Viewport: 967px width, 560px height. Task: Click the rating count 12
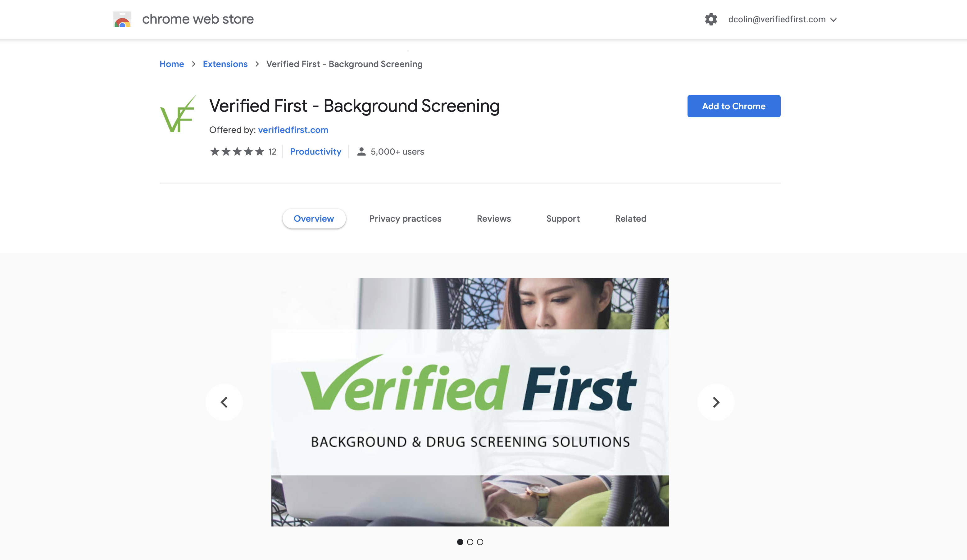[x=272, y=151]
